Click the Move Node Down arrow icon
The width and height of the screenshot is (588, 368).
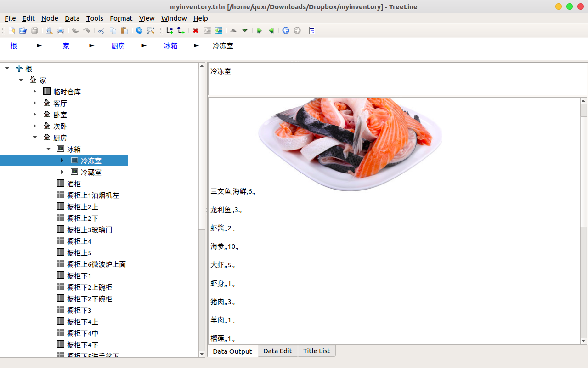pyautogui.click(x=245, y=30)
